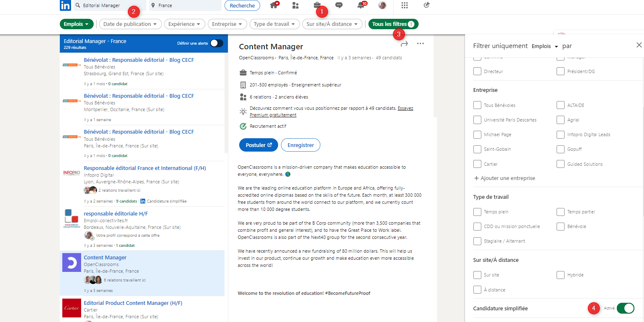
Task: Open the profile avatar menu
Action: point(382,5)
